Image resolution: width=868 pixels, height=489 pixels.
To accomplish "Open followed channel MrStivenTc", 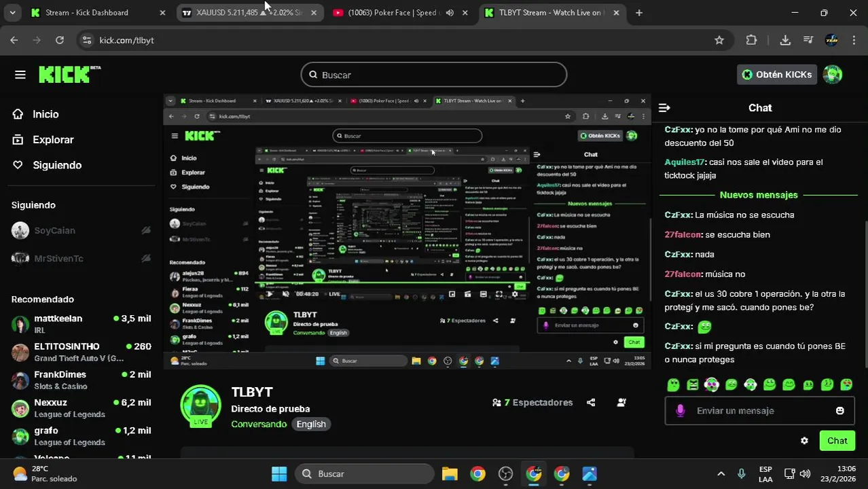I will point(82,258).
